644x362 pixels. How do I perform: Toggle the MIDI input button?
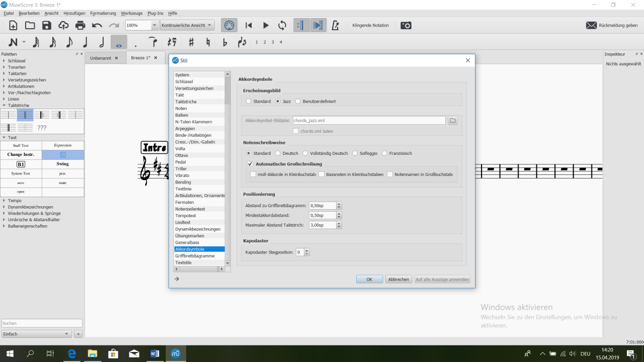click(x=228, y=25)
